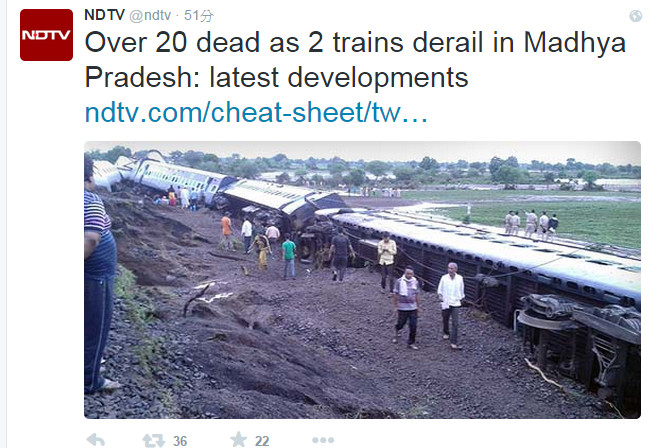Open the ndtv.com/cheat-sheet link
This screenshot has width=652, height=448.
coord(256,112)
